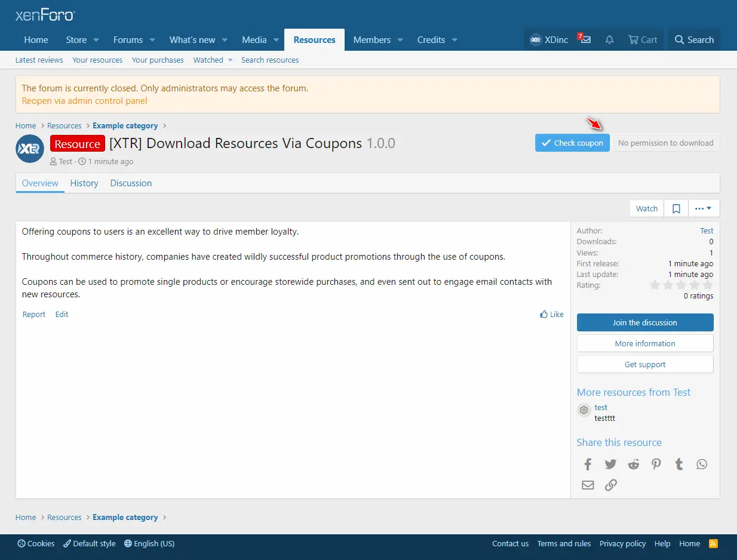This screenshot has width=737, height=560.
Task: Click top breadcrumb Example category
Action: pyautogui.click(x=125, y=125)
